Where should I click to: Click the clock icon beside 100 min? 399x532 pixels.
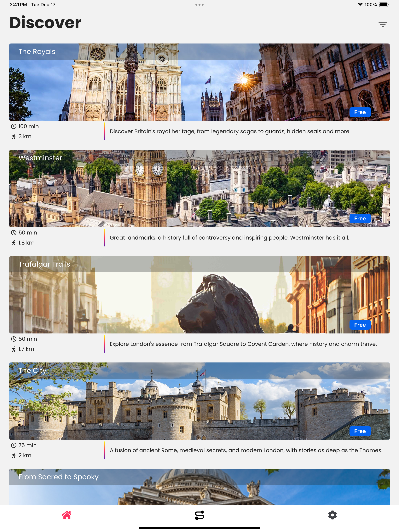14,126
